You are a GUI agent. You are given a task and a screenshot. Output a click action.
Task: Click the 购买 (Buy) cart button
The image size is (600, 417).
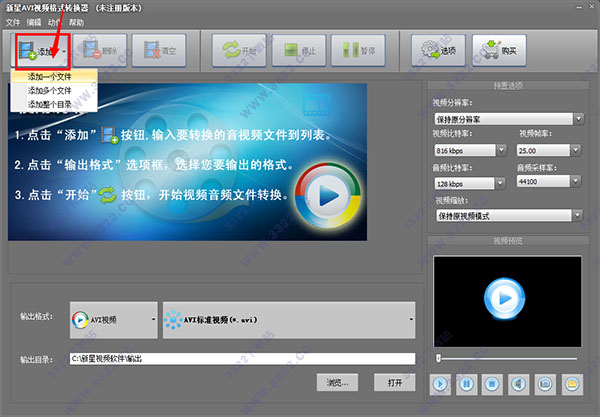pos(498,49)
